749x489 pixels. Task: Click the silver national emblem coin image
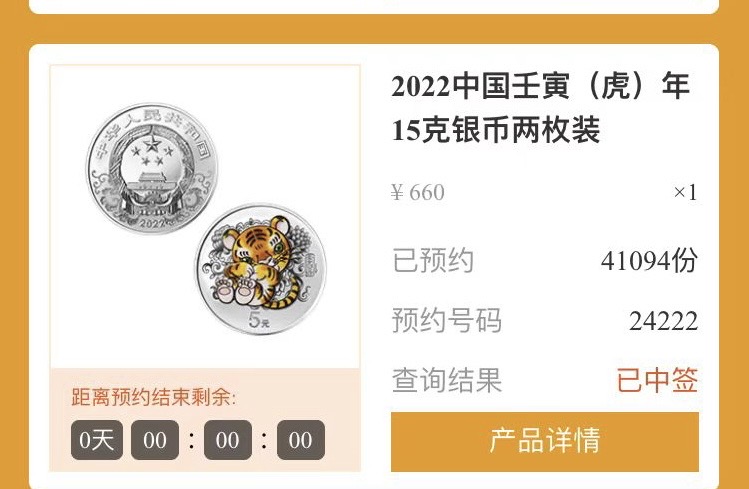click(x=152, y=169)
